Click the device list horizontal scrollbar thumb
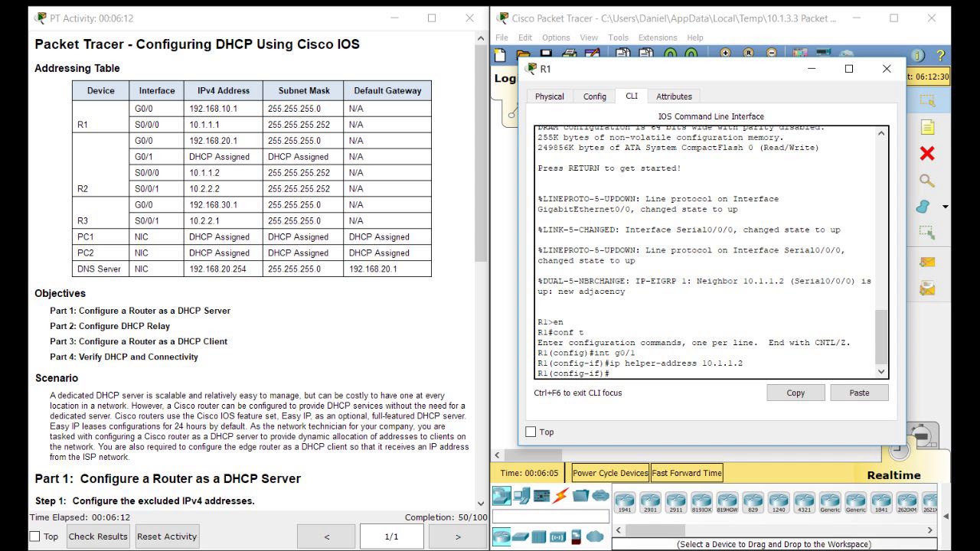 655,530
